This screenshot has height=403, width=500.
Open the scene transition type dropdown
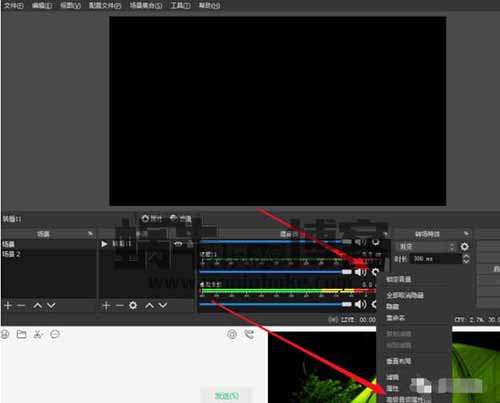point(426,247)
